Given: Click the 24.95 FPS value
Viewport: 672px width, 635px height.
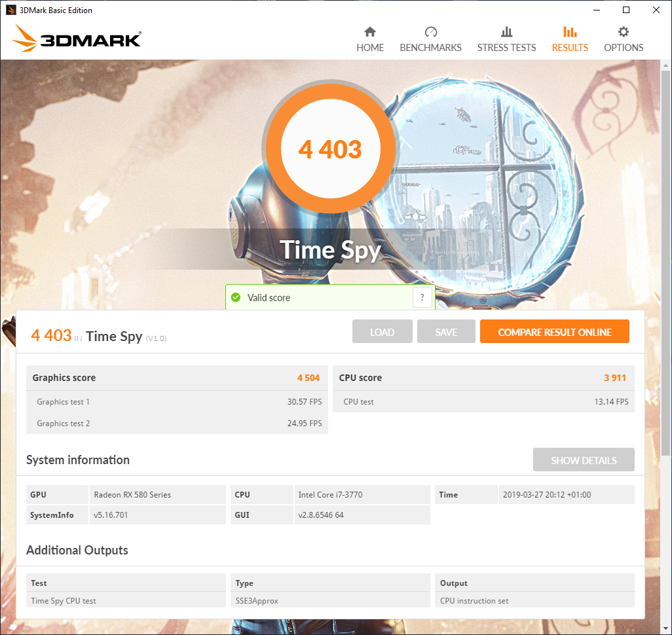Looking at the screenshot, I should click(x=305, y=424).
